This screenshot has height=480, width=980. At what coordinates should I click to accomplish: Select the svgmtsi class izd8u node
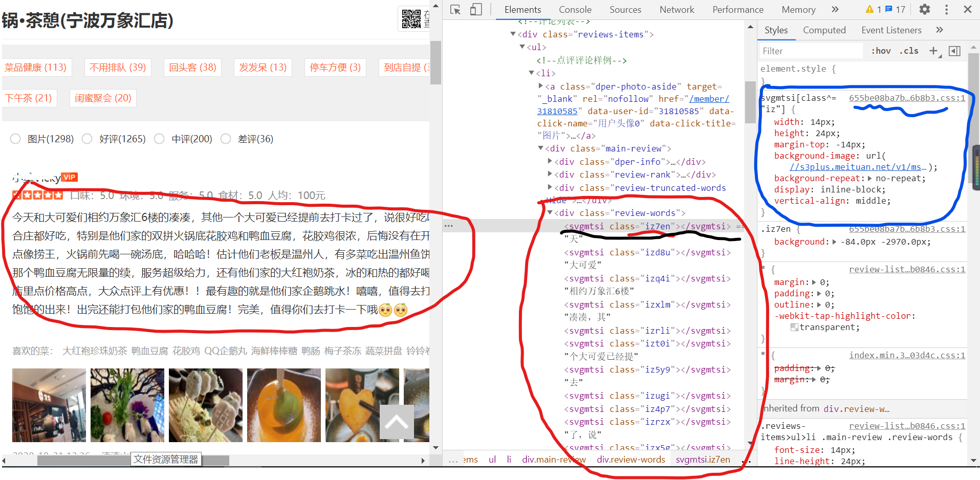pos(647,252)
